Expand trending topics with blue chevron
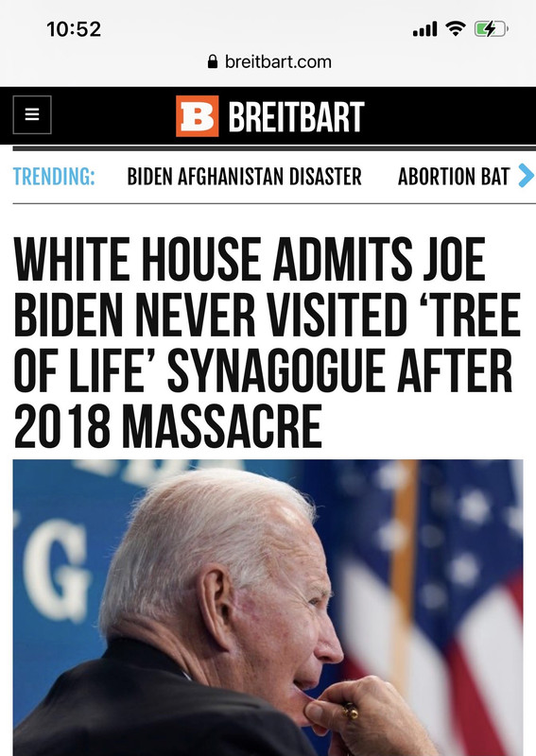 (527, 176)
